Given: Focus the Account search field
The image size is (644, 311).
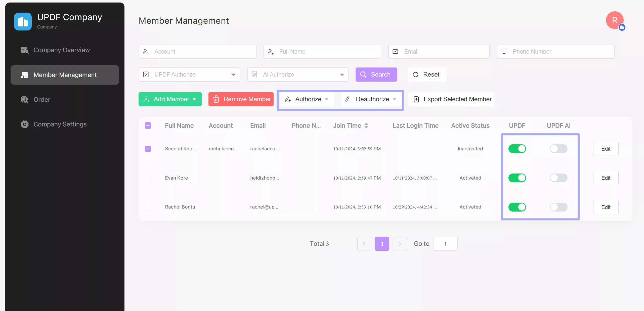Looking at the screenshot, I should click(x=197, y=52).
